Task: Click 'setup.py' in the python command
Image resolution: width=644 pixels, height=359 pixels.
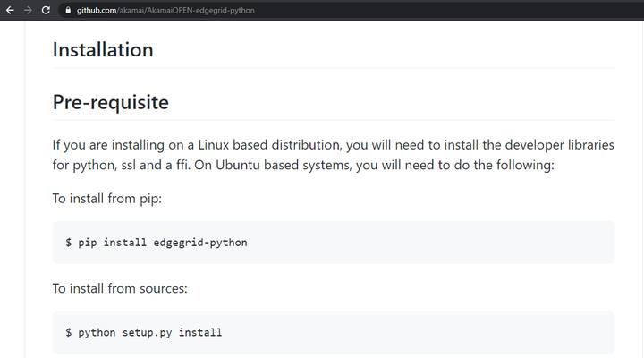Action: pos(147,332)
